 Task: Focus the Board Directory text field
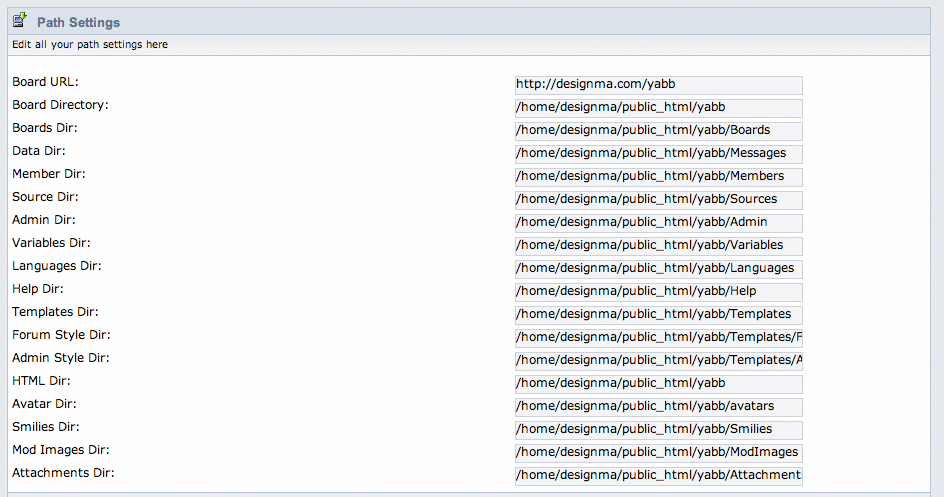click(658, 108)
